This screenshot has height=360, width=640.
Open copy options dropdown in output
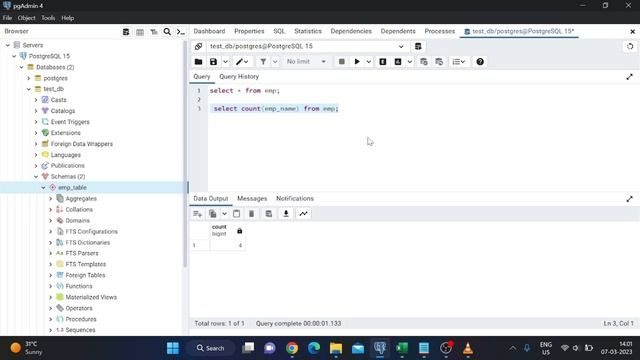(x=224, y=213)
